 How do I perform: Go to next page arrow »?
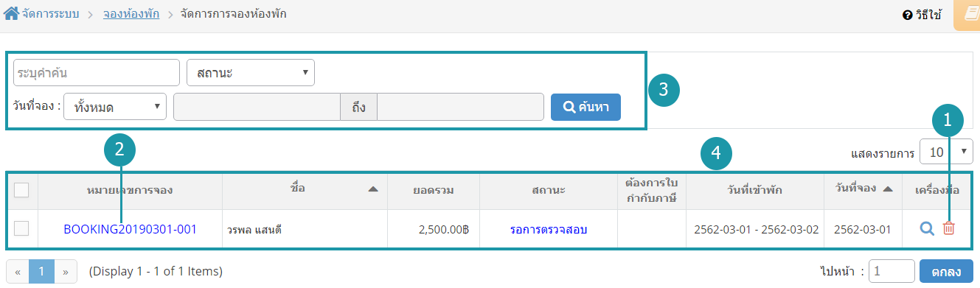pos(66,271)
